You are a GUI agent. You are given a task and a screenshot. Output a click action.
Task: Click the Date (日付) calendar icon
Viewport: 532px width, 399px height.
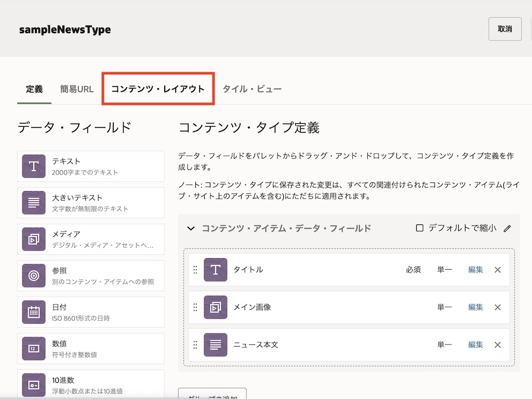point(34,312)
